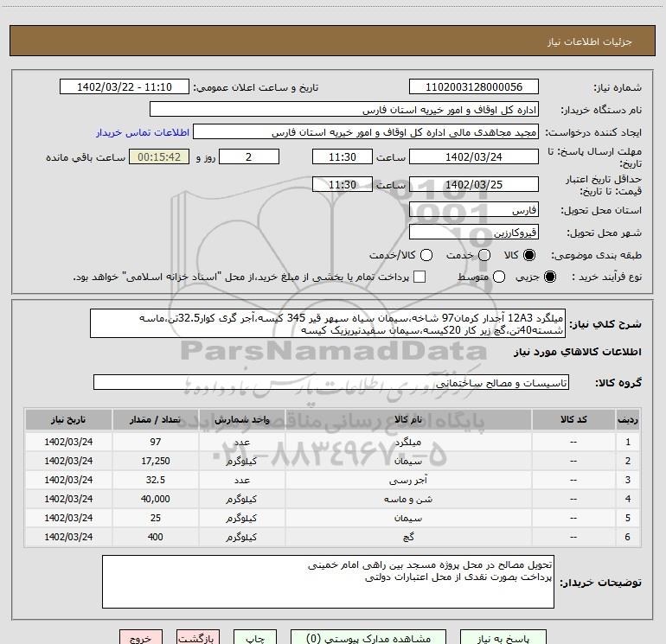Click ردیف column header
The width and height of the screenshot is (666, 644).
(628, 419)
